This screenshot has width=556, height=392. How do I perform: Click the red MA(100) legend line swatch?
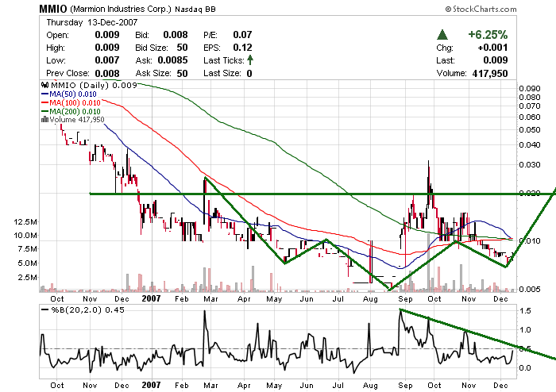tap(44, 102)
